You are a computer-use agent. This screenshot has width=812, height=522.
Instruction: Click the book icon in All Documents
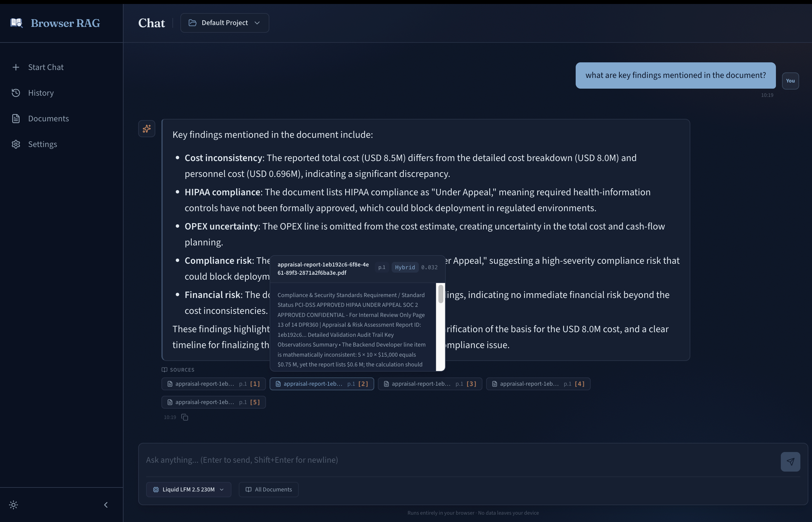(248, 490)
